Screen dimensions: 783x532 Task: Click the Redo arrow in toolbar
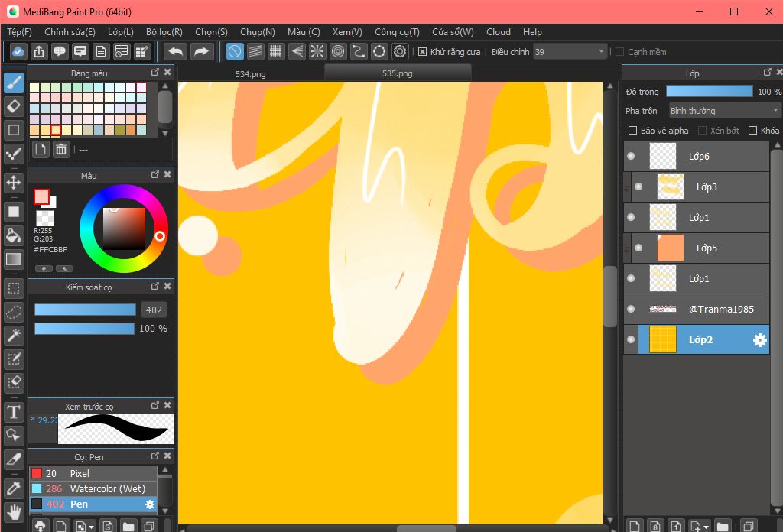(x=201, y=51)
